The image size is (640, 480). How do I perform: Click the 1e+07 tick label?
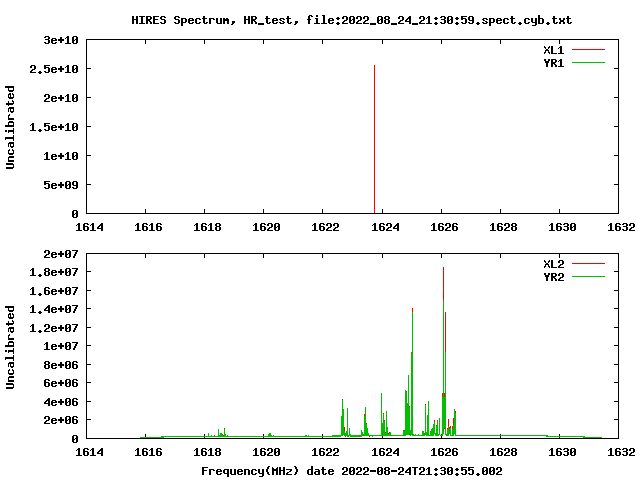[61, 346]
